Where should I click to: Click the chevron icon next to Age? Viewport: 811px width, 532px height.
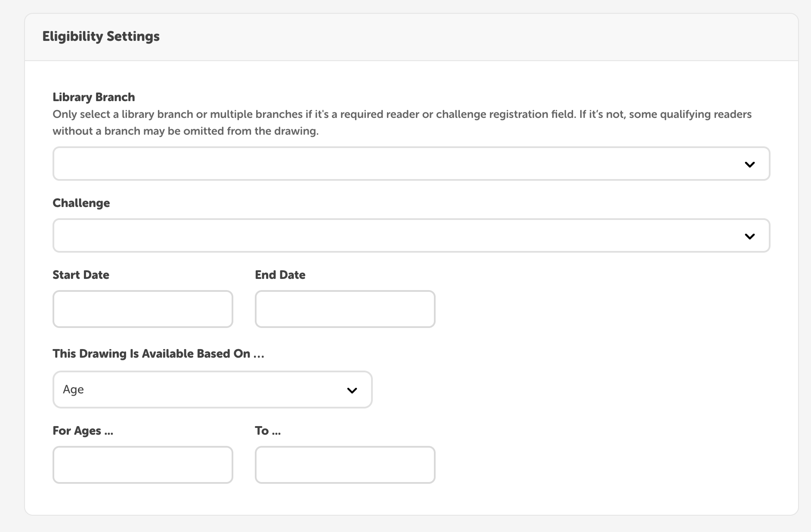(352, 390)
